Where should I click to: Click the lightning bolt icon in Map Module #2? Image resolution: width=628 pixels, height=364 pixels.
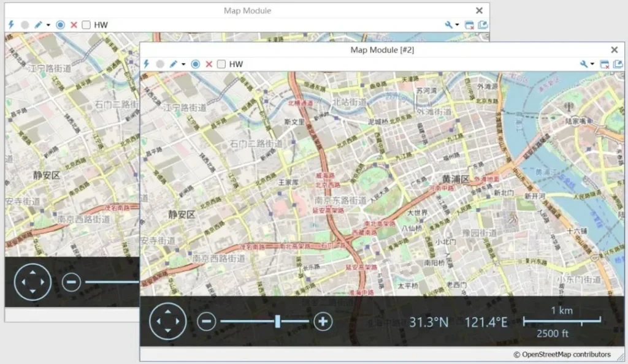coord(147,64)
